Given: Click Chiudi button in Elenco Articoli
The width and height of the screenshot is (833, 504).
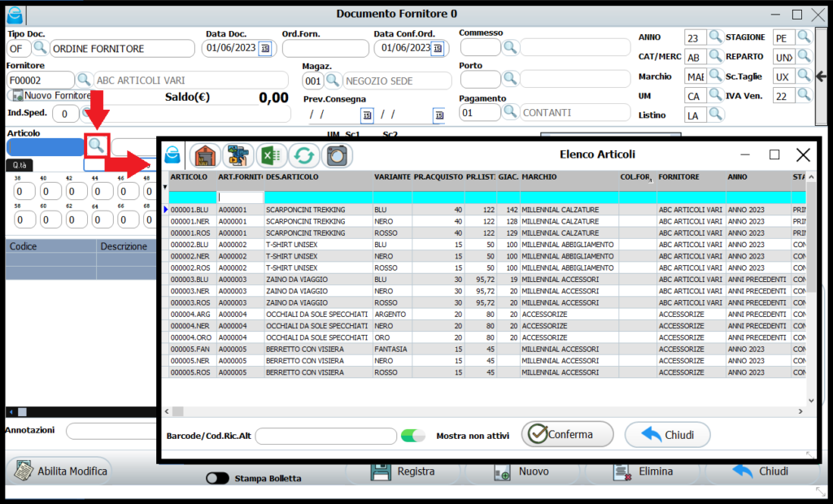Looking at the screenshot, I should pos(667,435).
